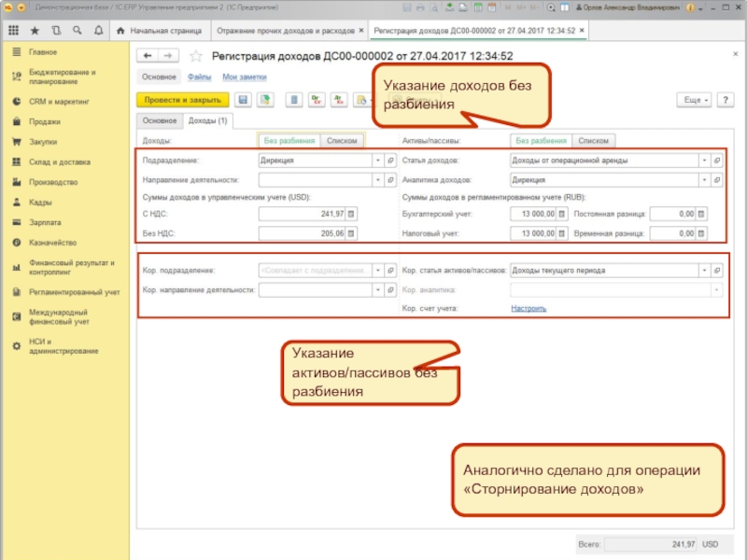Switch Доходы mode to 'Списком'
This screenshot has width=747, height=560.
point(342,141)
